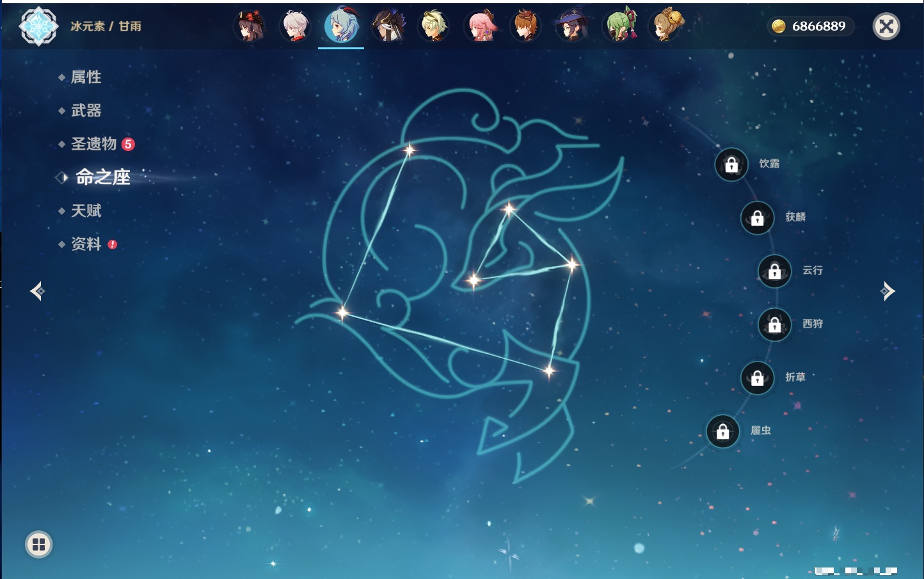Open the locked 获麟 constellation node
Image resolution: width=924 pixels, height=579 pixels.
pos(757,218)
